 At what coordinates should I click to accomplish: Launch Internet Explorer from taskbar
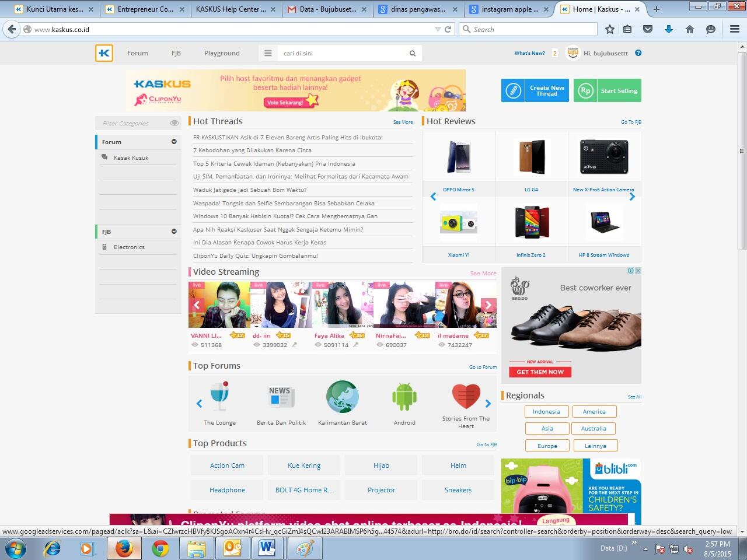pyautogui.click(x=53, y=548)
